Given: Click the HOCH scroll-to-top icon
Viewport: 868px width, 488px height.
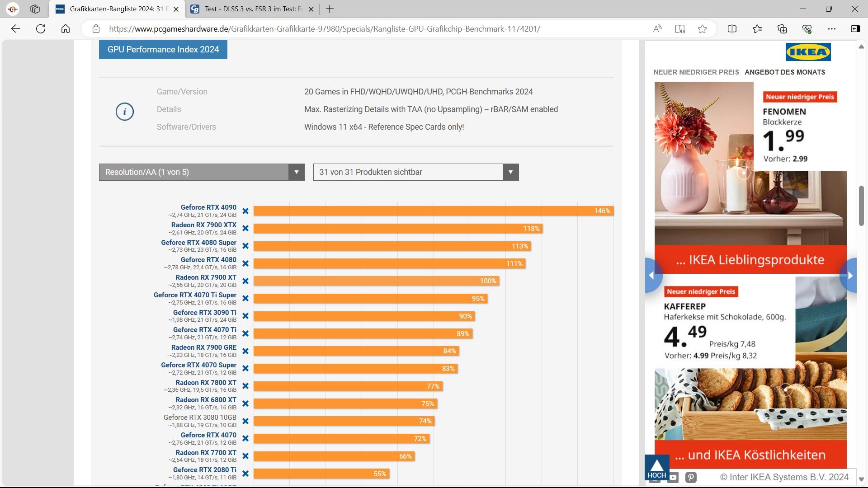Looking at the screenshot, I should (656, 467).
